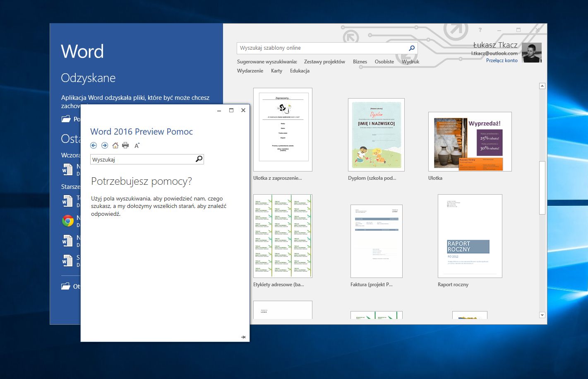Open Dyplom school template
This screenshot has height=379, width=588.
pyautogui.click(x=376, y=135)
